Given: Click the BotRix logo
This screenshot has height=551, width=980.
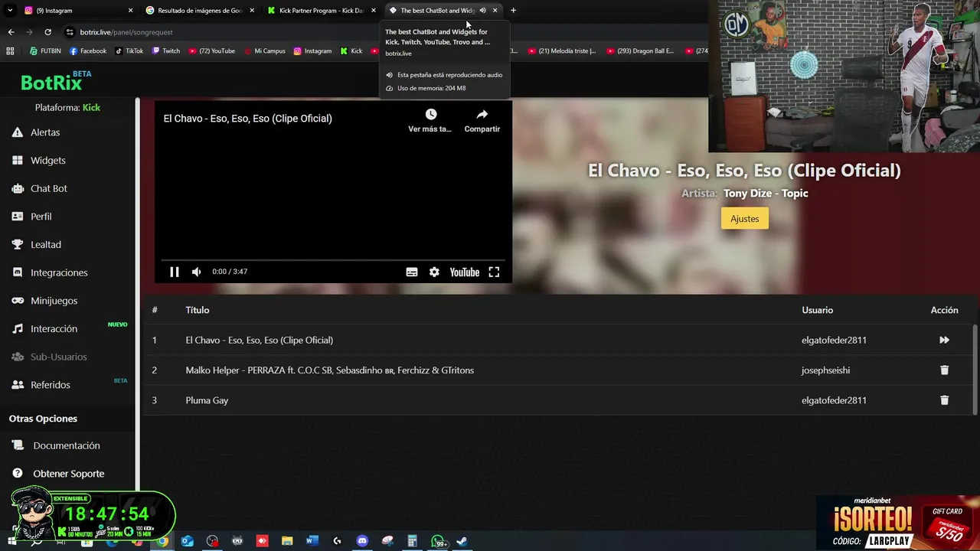Looking at the screenshot, I should click(55, 81).
